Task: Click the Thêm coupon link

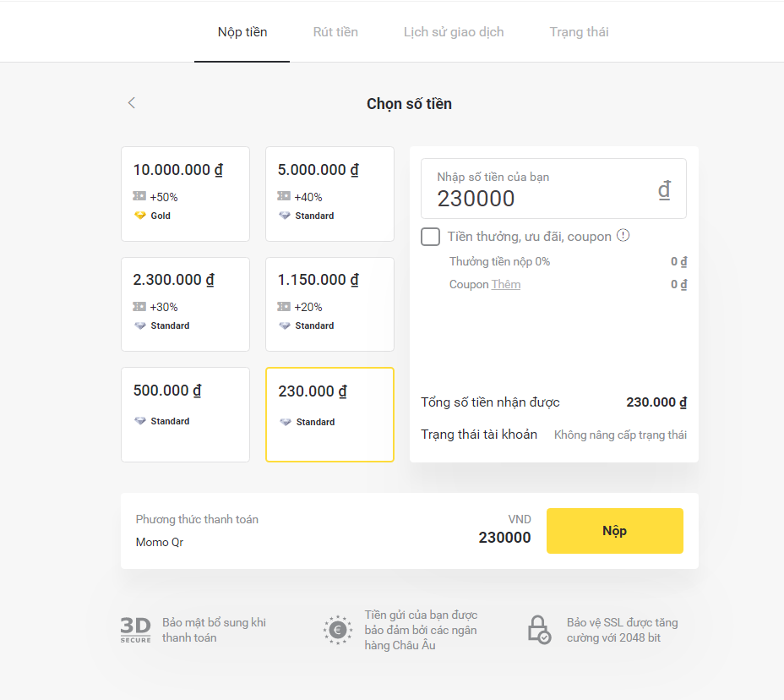Action: pyautogui.click(x=506, y=285)
